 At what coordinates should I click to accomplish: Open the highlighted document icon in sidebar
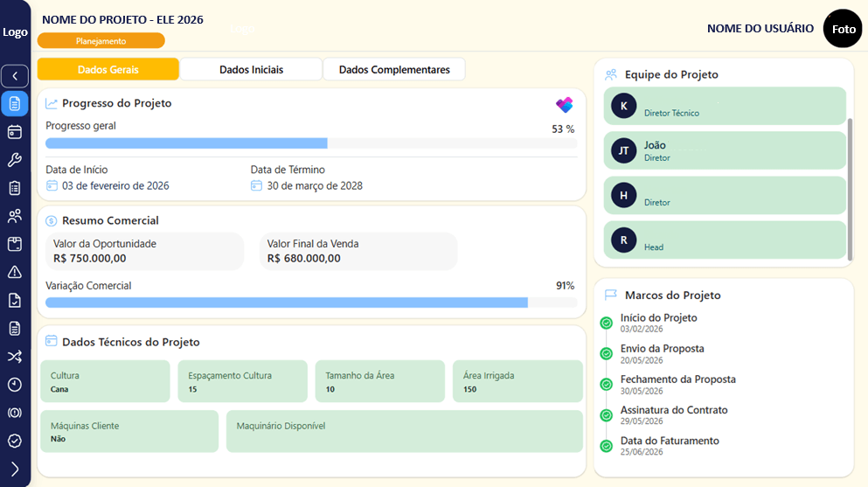pyautogui.click(x=15, y=103)
